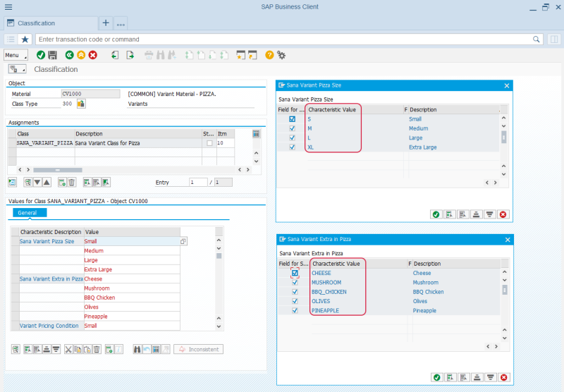Select the Classification window tab
The image size is (564, 392).
pyautogui.click(x=50, y=23)
